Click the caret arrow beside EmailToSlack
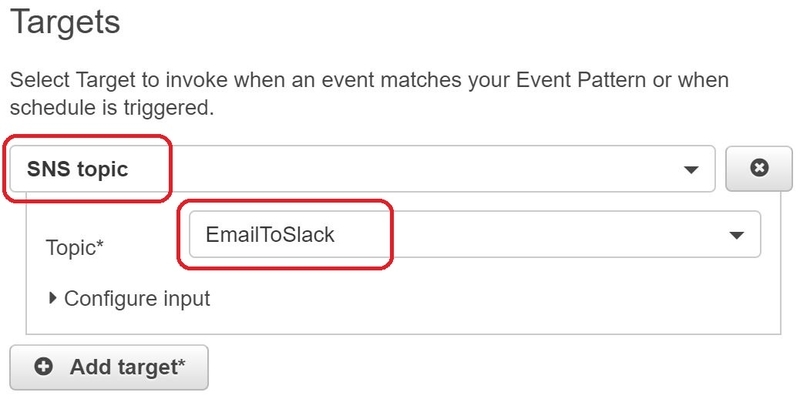 coord(736,235)
